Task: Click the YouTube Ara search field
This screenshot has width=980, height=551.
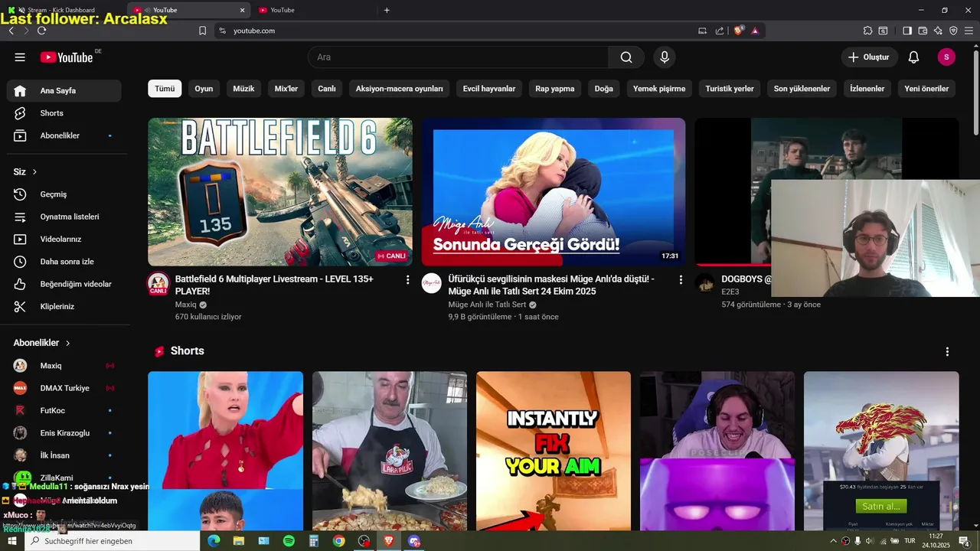Action: click(458, 57)
